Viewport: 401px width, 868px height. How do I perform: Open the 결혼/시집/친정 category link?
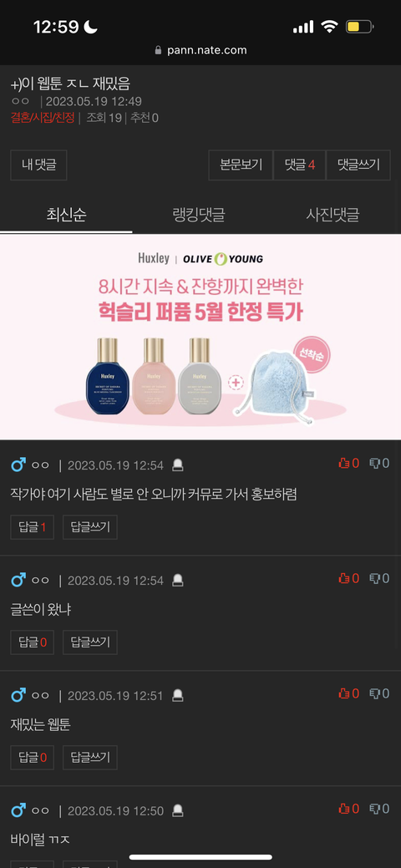tap(42, 118)
